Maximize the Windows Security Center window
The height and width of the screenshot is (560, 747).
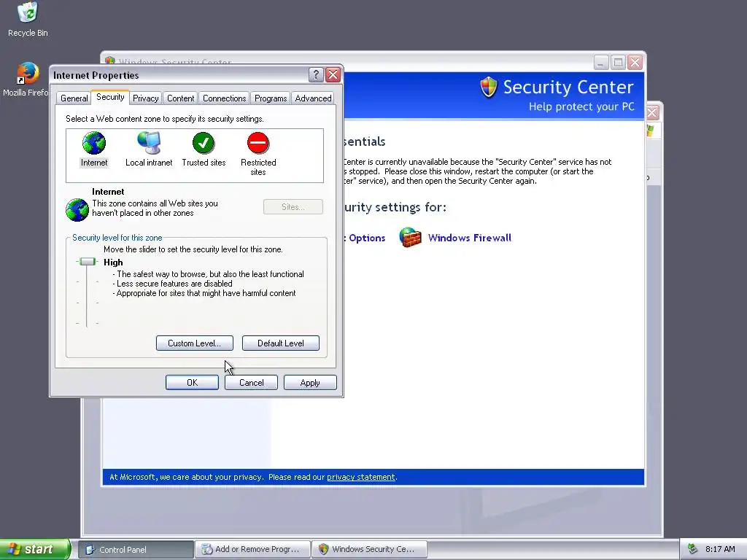618,63
